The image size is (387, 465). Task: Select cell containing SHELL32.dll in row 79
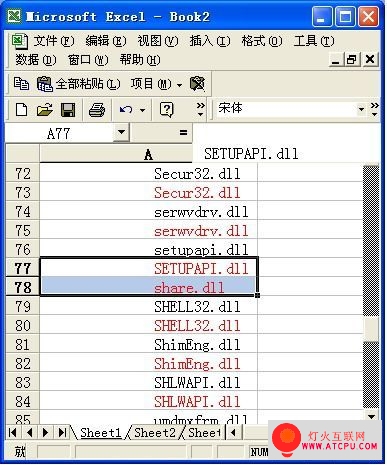point(149,307)
